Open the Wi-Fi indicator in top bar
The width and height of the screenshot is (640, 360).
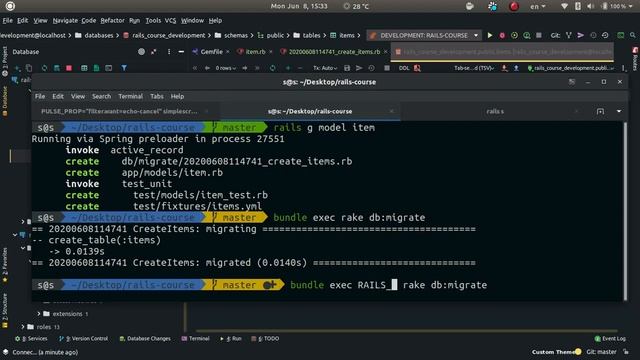coord(564,6)
